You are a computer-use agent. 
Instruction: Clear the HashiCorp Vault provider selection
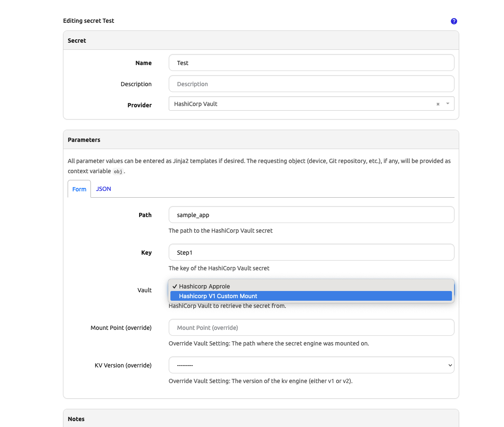(438, 104)
